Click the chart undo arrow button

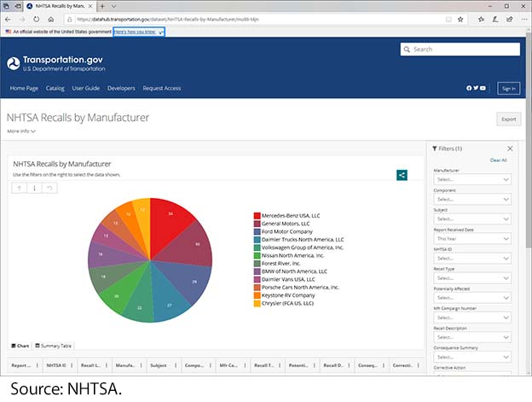coord(49,188)
